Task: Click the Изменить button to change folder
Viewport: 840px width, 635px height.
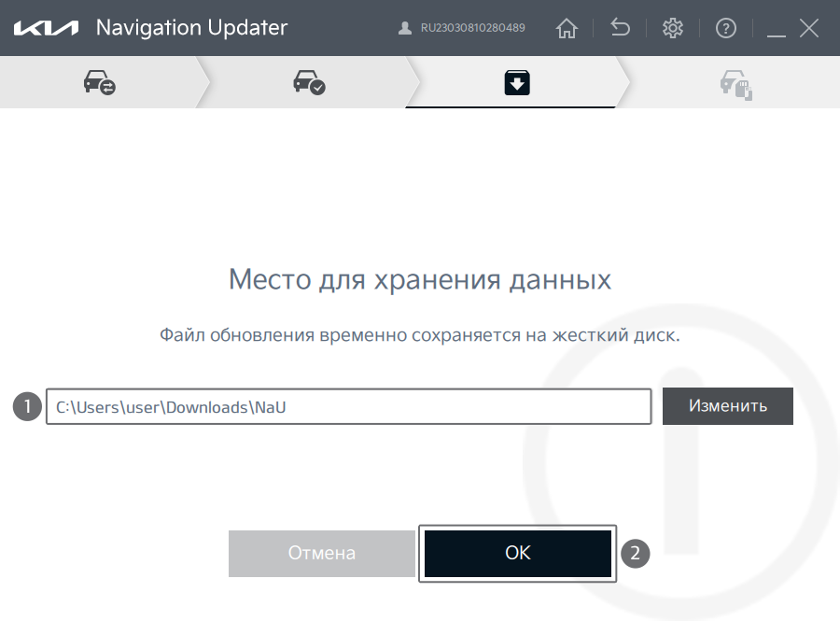Action: coord(727,406)
